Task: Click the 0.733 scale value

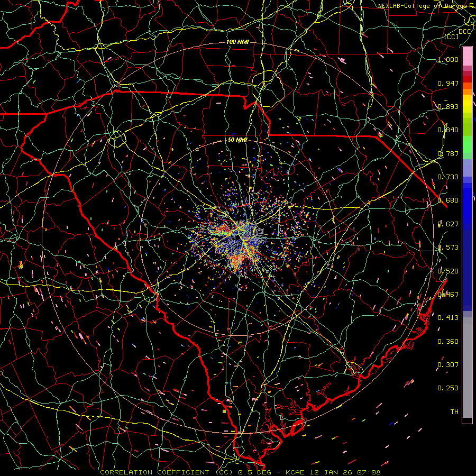Action: (448, 177)
